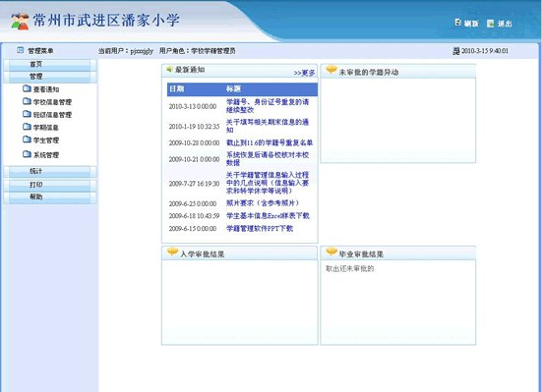Image resolution: width=542 pixels, height=392 pixels.
Task: Open the 学生管理 folder item
Action: 40,140
